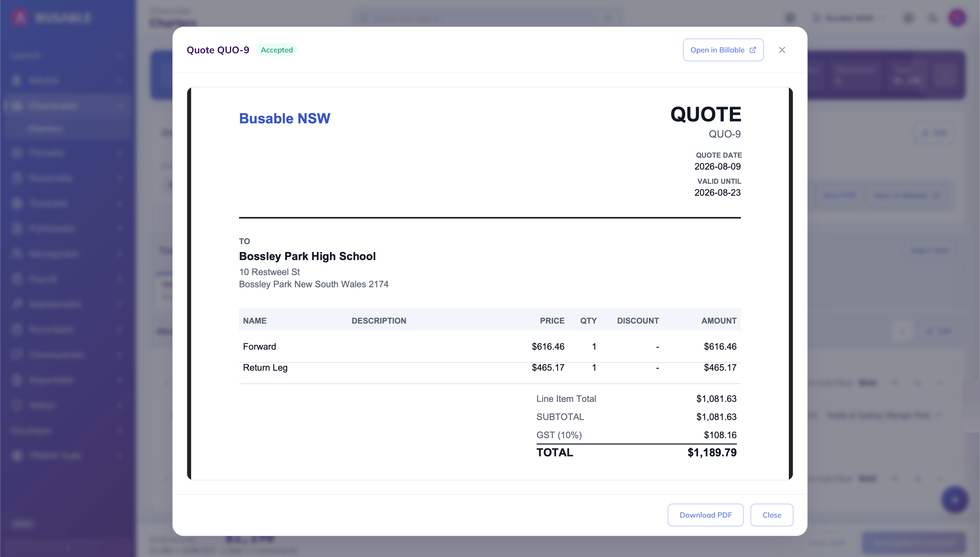
Task: Click Bossley Park New South Wales 2174 line
Action: tap(314, 284)
